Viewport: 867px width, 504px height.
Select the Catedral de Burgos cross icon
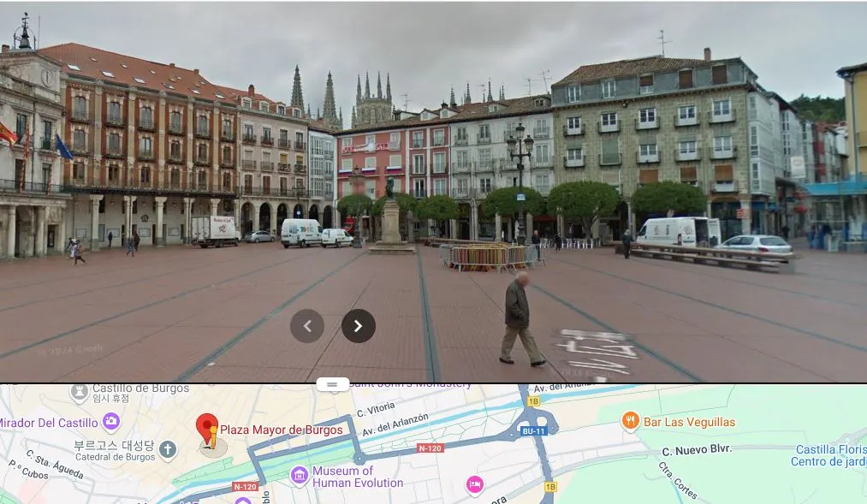tap(168, 450)
